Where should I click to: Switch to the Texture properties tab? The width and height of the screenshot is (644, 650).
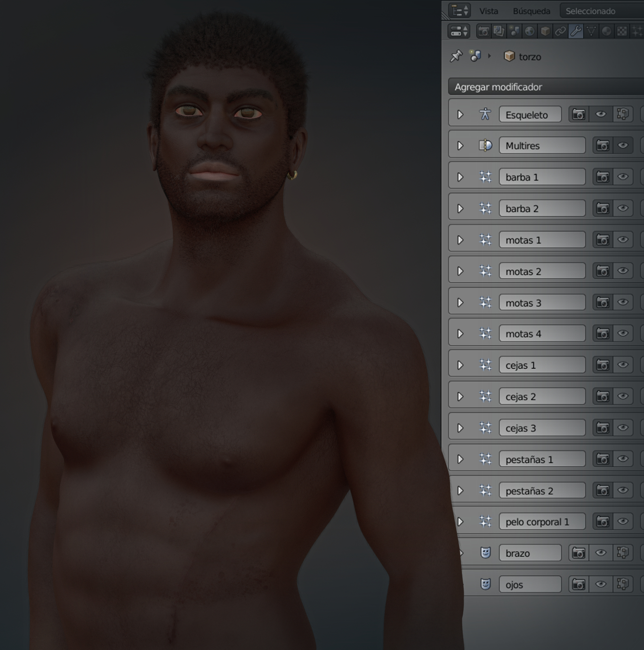622,32
